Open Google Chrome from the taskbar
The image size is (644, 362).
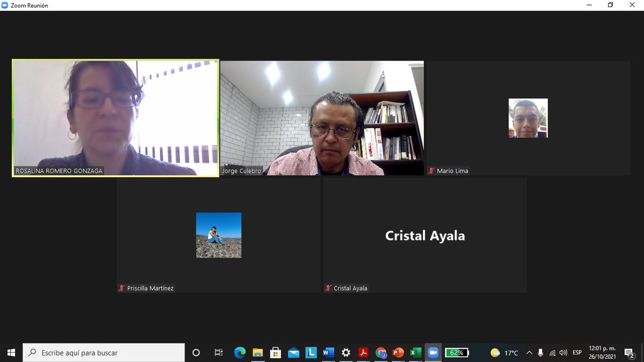381,352
